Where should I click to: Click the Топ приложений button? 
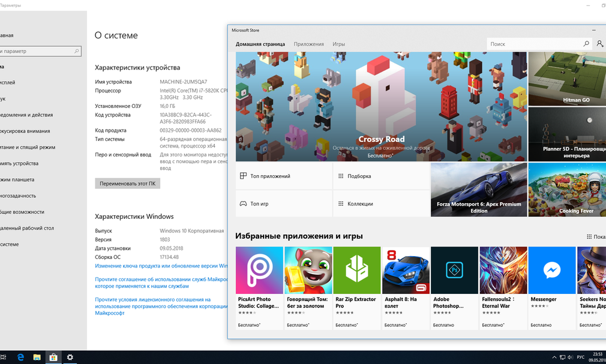coord(284,176)
